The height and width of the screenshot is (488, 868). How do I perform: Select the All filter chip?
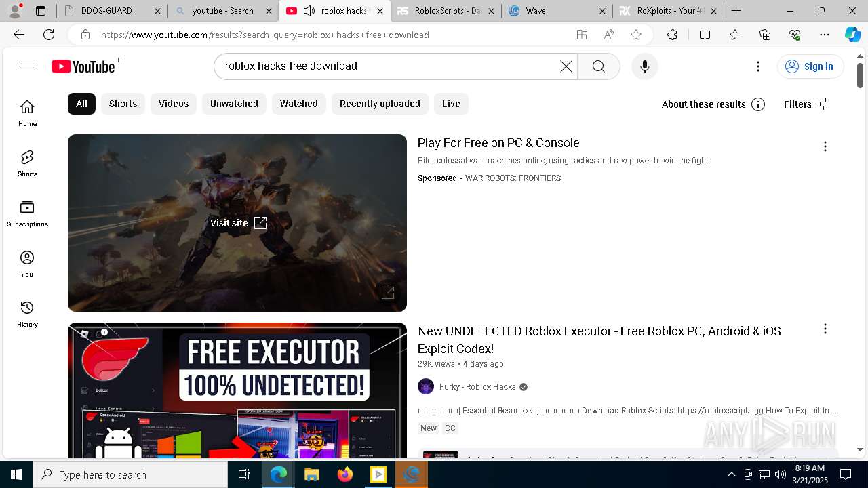click(81, 104)
